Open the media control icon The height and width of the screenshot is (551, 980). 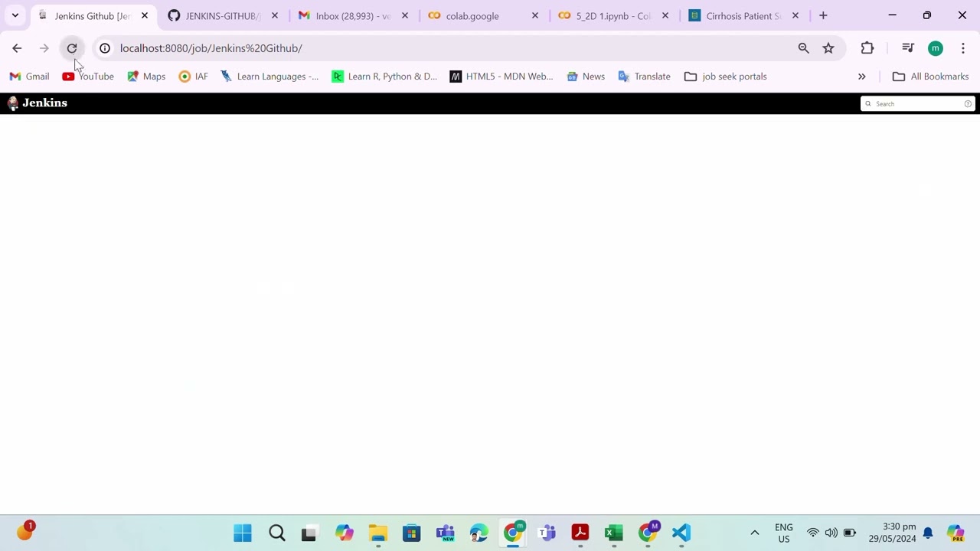(908, 48)
